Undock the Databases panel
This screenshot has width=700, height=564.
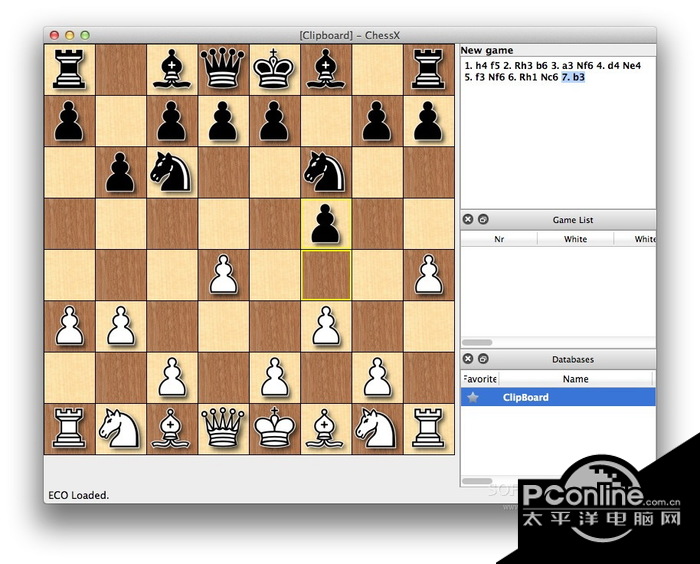click(483, 359)
